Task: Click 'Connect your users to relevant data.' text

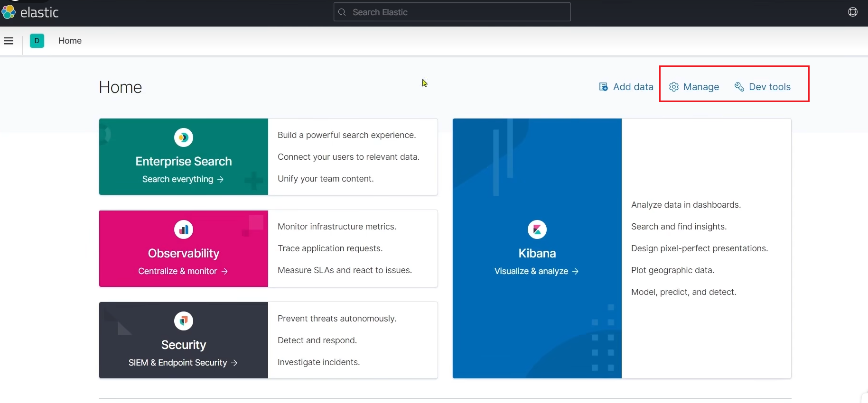Action: tap(349, 157)
